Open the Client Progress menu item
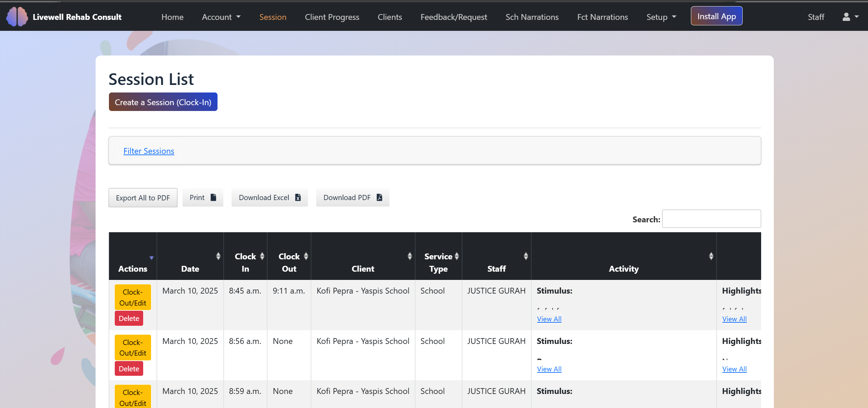 point(332,17)
